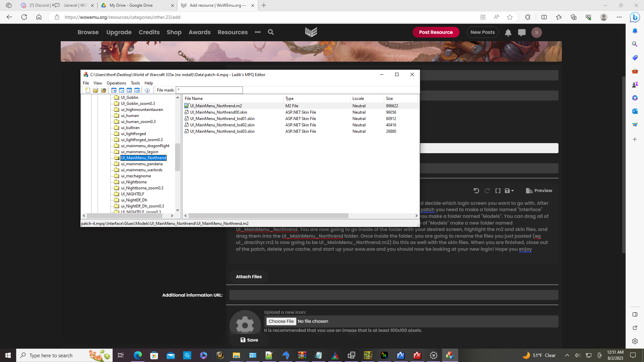
Task: Click the File mask input field
Action: point(209,90)
